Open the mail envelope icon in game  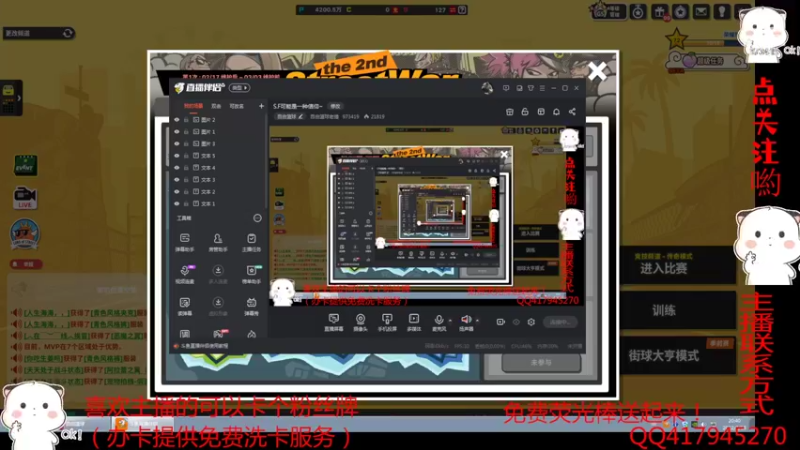coord(701,11)
